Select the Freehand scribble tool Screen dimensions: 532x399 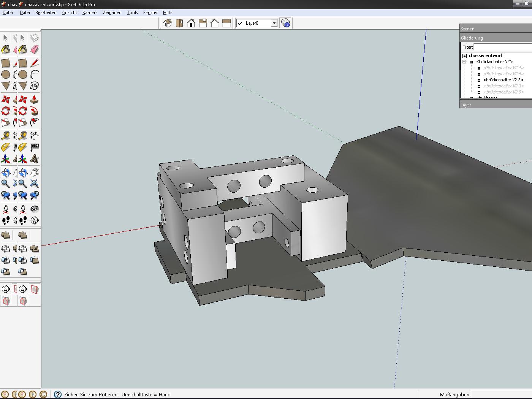pyautogui.click(x=35, y=85)
